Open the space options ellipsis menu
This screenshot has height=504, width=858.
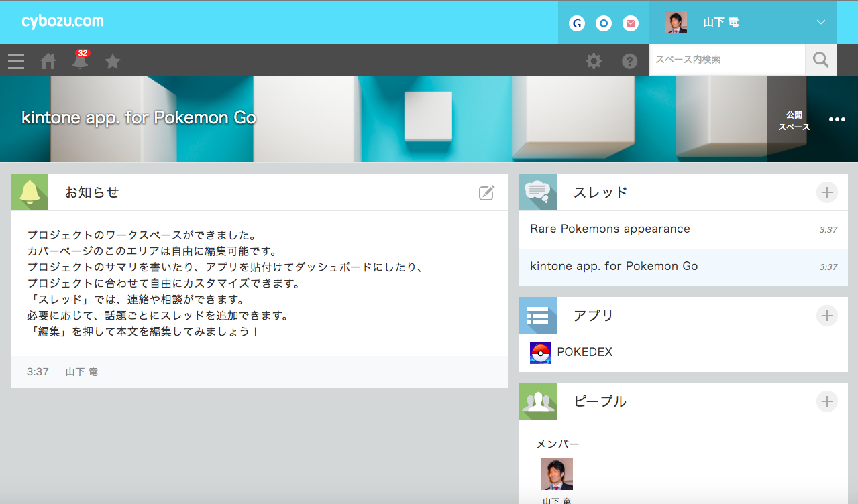pos(837,119)
